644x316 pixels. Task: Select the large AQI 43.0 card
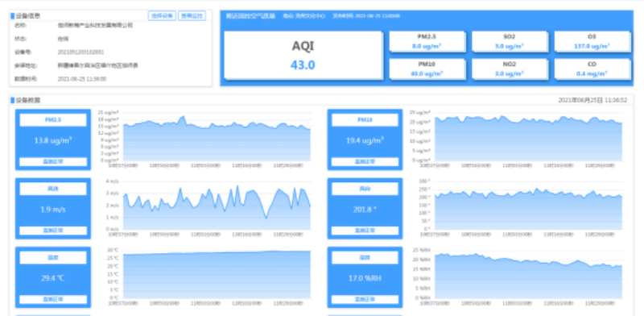(303, 55)
